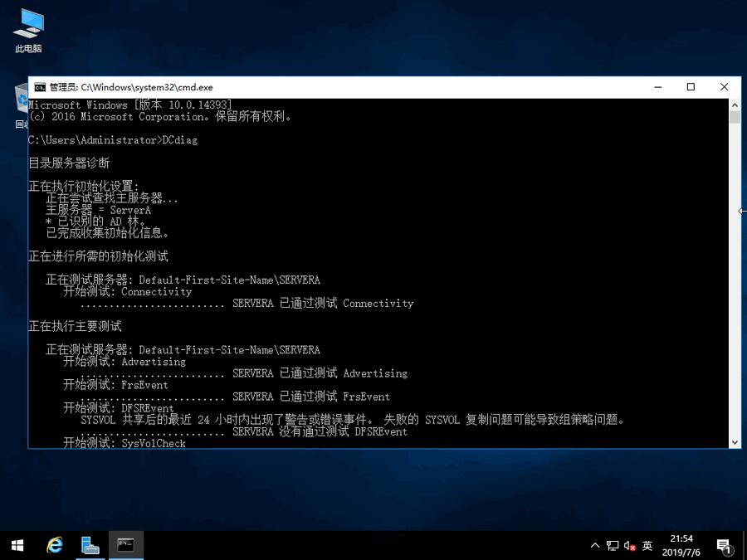Screen dimensions: 747x560
Task: Open Action Center from the notification icon
Action: [x=725, y=548]
